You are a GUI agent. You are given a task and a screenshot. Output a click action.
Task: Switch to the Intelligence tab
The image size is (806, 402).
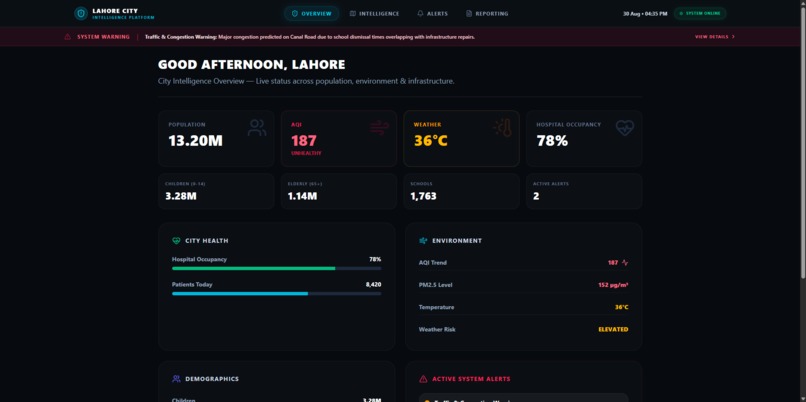pyautogui.click(x=374, y=13)
